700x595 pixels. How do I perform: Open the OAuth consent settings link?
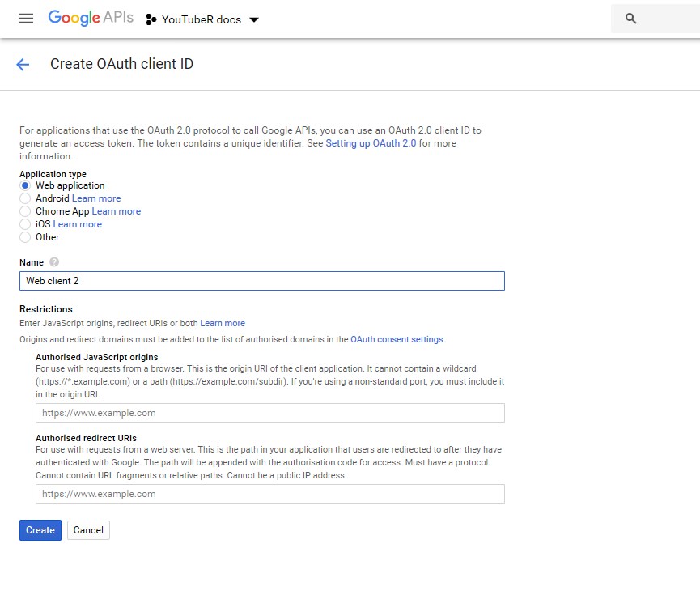397,339
